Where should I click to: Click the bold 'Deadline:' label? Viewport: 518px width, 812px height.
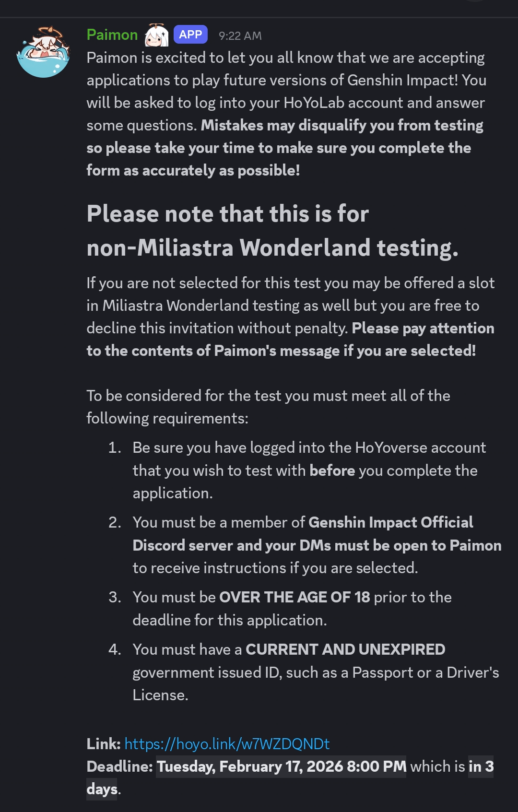119,766
